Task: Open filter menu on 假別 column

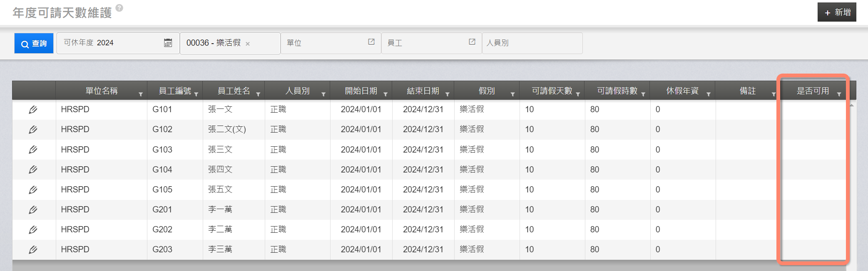Action: tap(512, 94)
